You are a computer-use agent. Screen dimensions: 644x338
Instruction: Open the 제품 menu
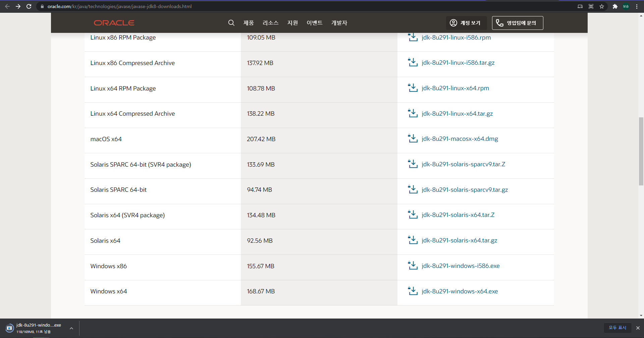point(249,23)
